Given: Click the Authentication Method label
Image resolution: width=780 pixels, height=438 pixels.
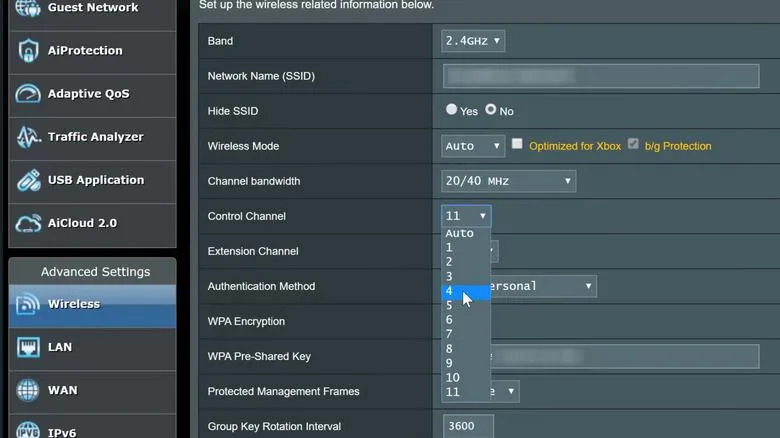Looking at the screenshot, I should pos(261,286).
